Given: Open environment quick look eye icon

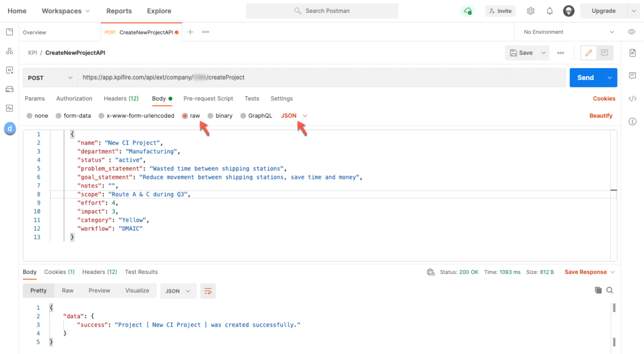Looking at the screenshot, I should [x=632, y=32].
